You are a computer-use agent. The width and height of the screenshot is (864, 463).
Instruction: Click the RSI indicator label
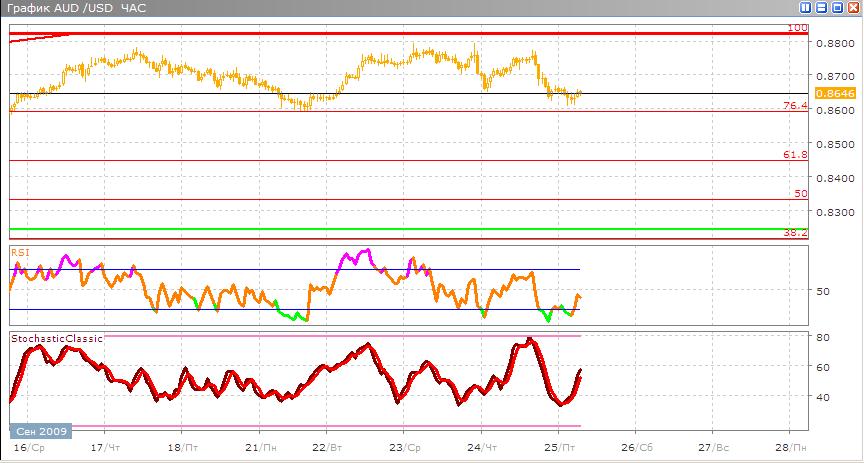20,252
